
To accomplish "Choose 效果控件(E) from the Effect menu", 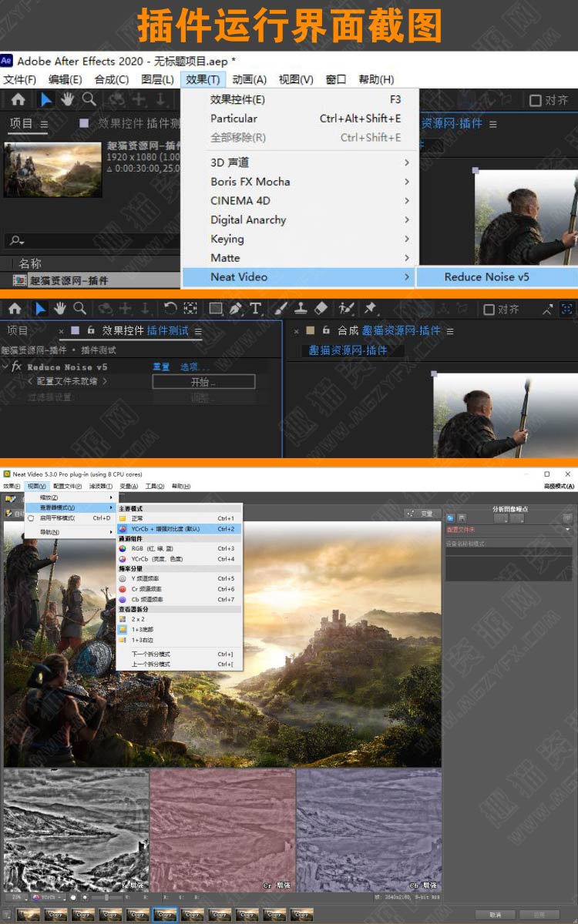I will coord(300,99).
